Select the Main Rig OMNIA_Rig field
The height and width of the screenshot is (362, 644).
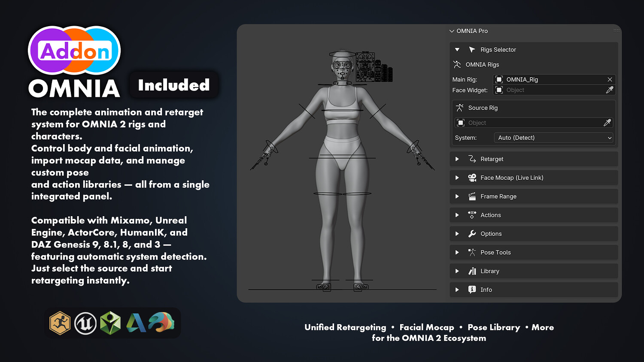click(554, 79)
